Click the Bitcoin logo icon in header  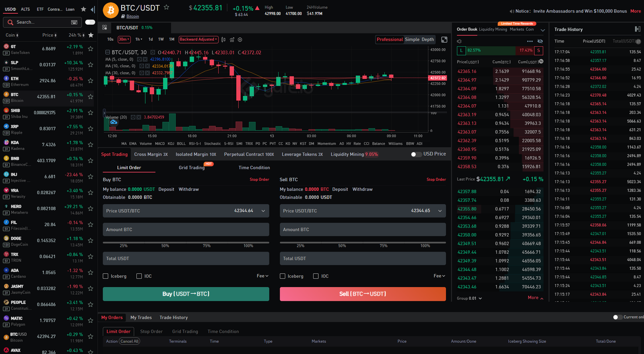click(111, 10)
